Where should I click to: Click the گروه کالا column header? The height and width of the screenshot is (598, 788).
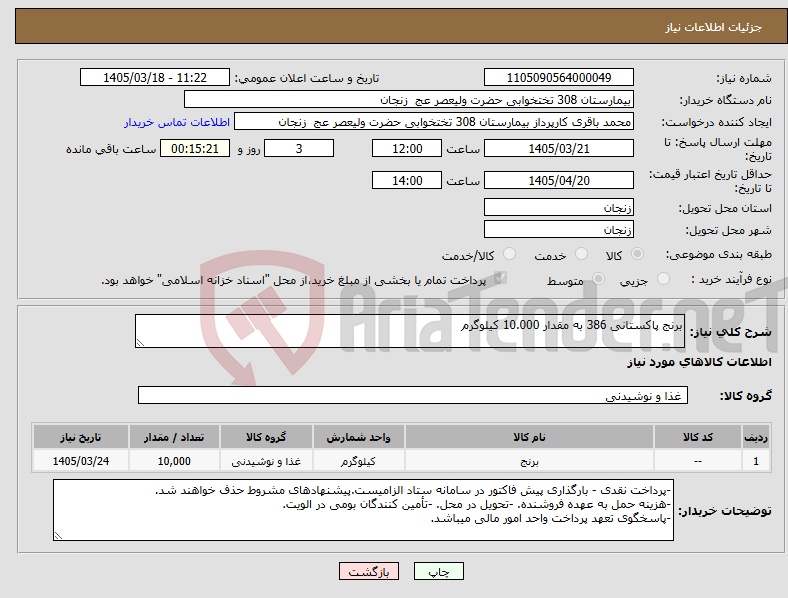click(266, 437)
